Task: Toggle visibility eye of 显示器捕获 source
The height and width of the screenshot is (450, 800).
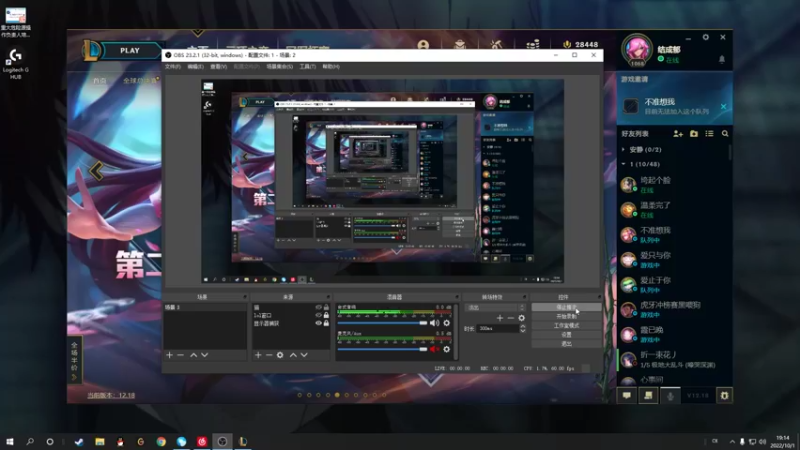Action: (318, 323)
